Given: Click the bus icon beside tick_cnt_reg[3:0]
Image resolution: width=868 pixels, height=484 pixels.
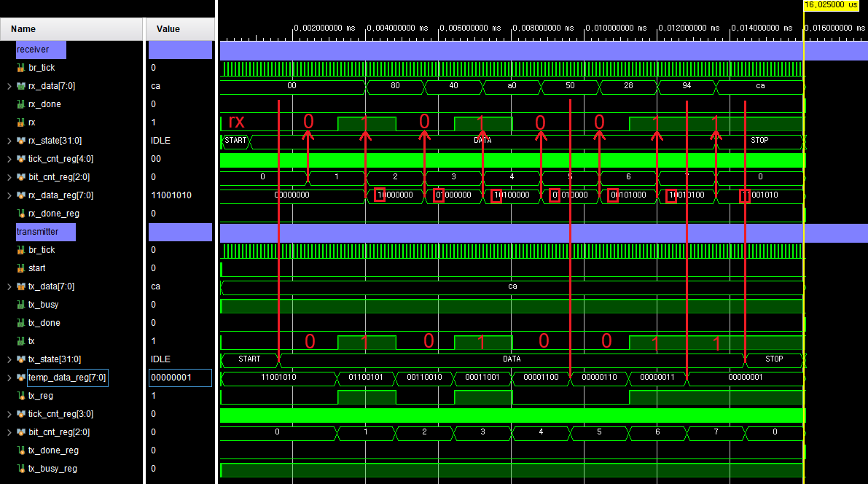Looking at the screenshot, I should pyautogui.click(x=21, y=414).
